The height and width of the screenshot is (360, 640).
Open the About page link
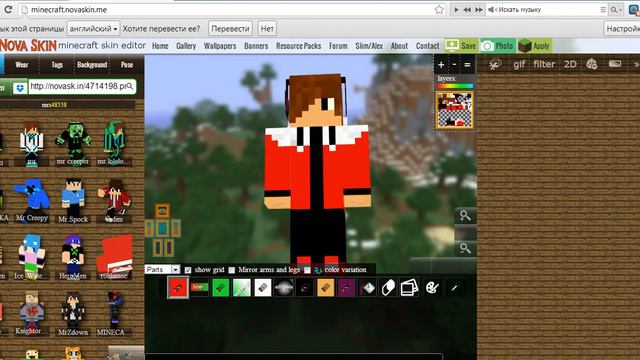coord(399,46)
